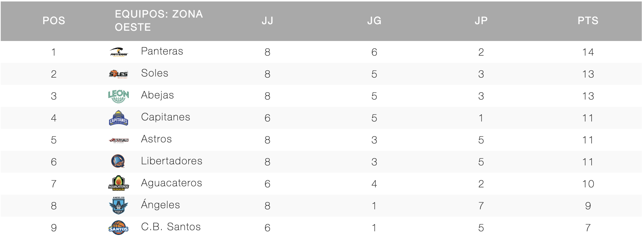Open the Capitanes team name
Screen dimensions: 644x243
[166, 117]
